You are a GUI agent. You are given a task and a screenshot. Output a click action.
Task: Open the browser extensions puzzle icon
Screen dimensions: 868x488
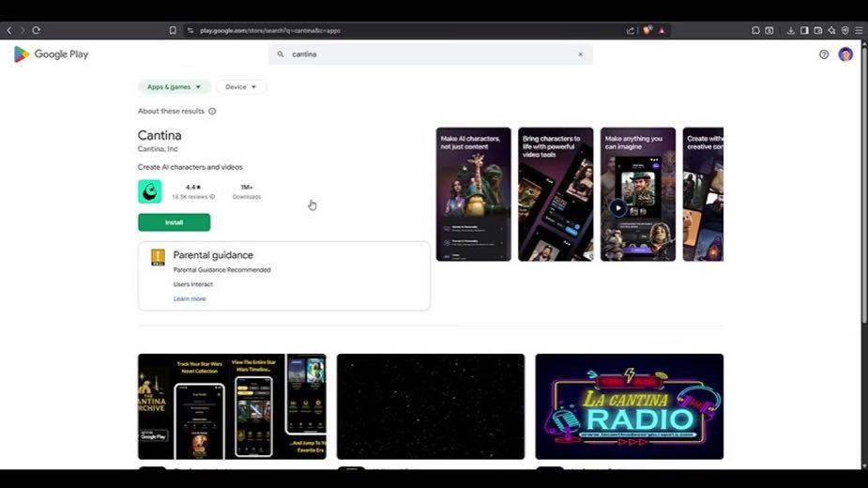point(755,30)
